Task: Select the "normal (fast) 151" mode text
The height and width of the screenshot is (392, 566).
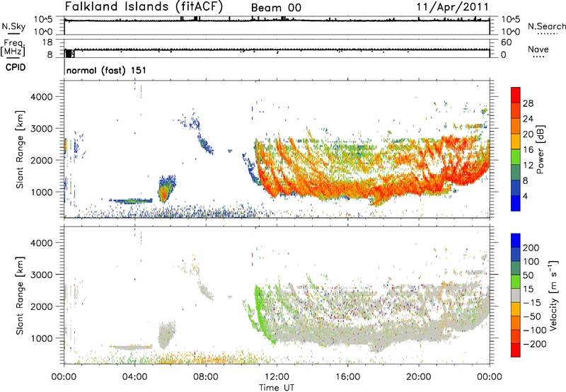Action: click(107, 70)
